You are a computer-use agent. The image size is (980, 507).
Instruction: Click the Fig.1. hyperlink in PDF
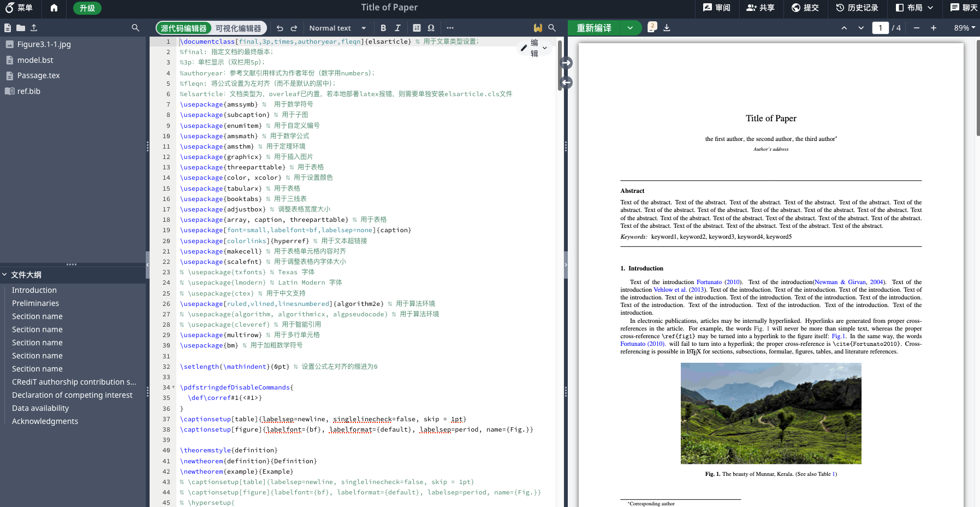[x=839, y=336]
